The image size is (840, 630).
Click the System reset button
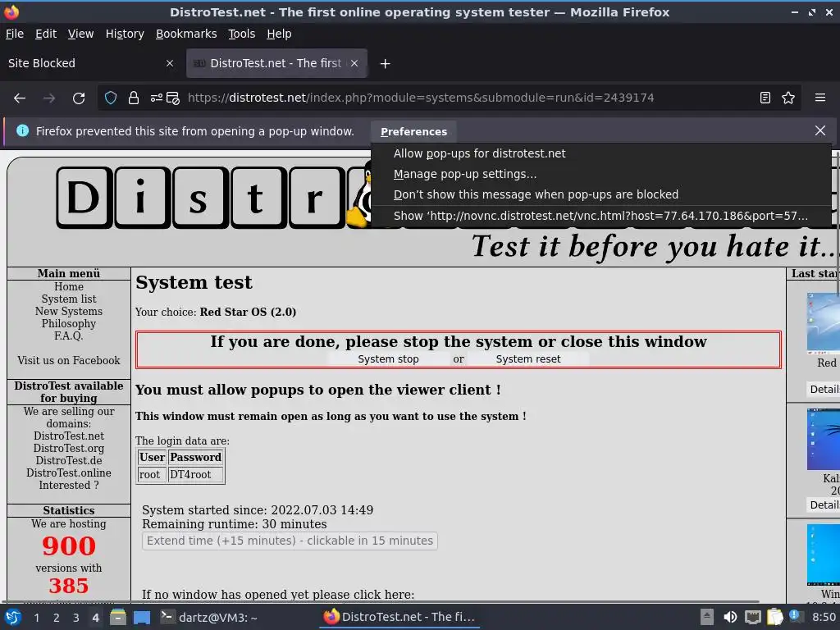[x=528, y=359]
